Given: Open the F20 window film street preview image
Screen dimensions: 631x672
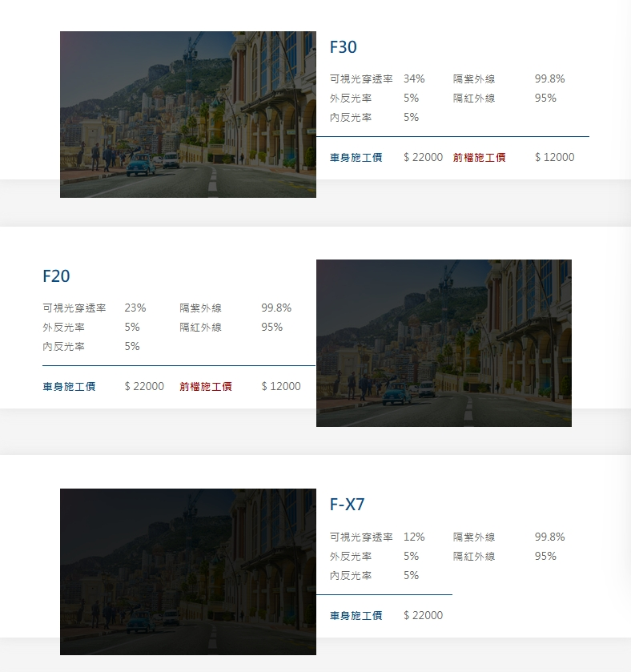Looking at the screenshot, I should tap(444, 343).
